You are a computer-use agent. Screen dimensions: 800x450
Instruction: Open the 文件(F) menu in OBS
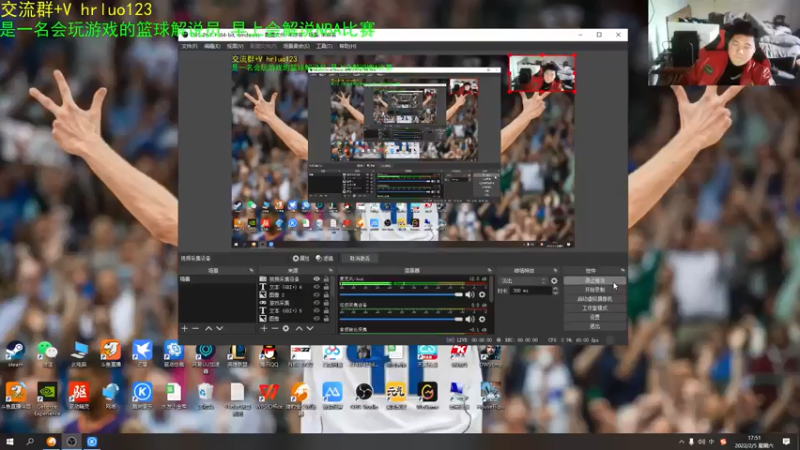(x=189, y=46)
